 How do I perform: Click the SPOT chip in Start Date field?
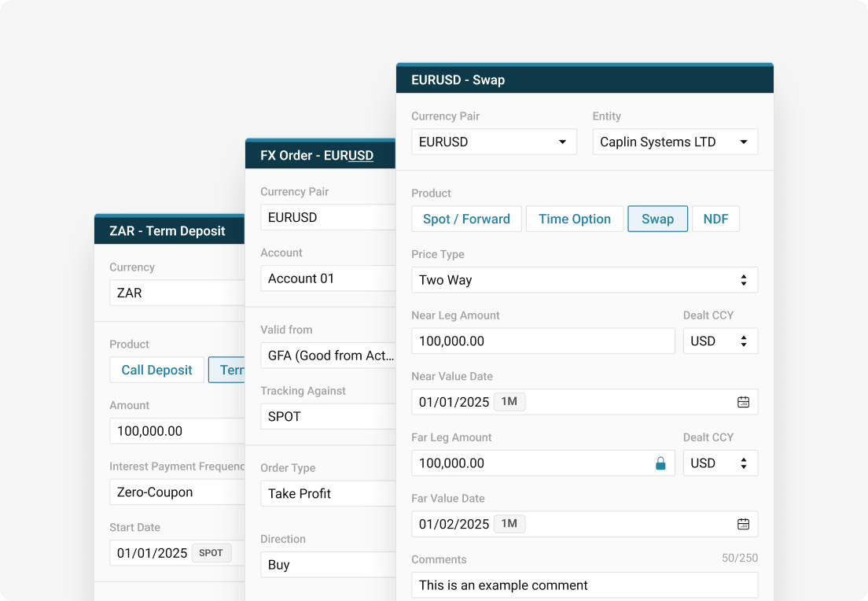pos(211,553)
